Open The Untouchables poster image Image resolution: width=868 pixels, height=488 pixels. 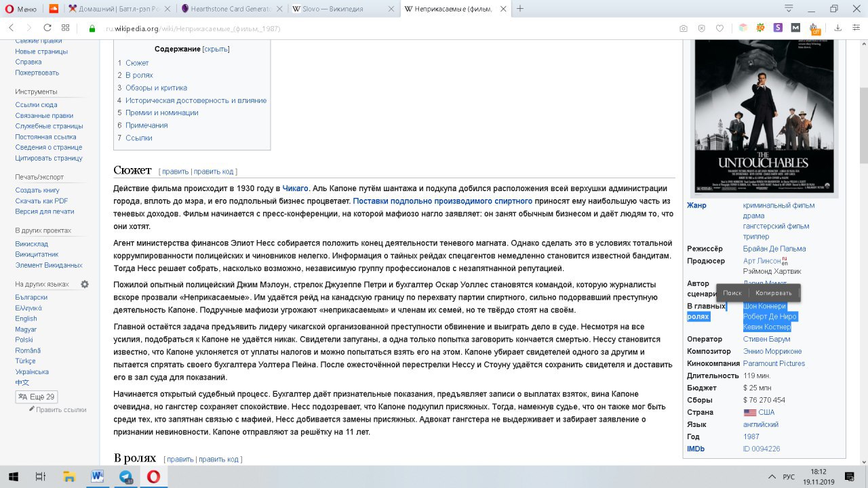[763, 117]
